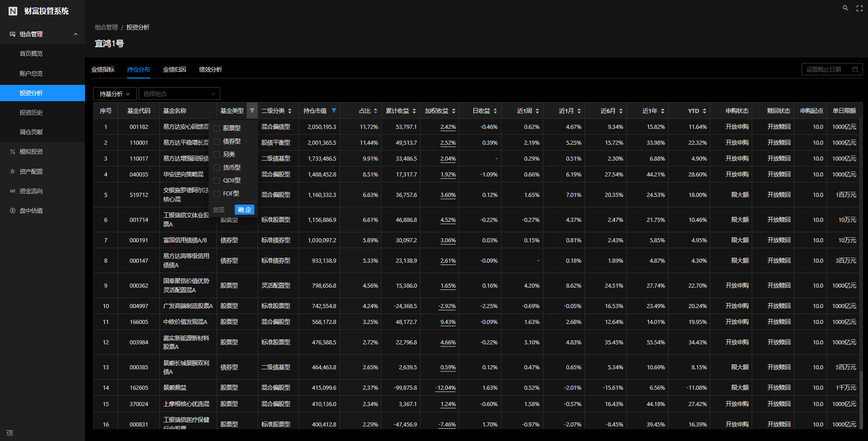Click fund code 162605
The image size is (868, 441).
click(x=139, y=388)
